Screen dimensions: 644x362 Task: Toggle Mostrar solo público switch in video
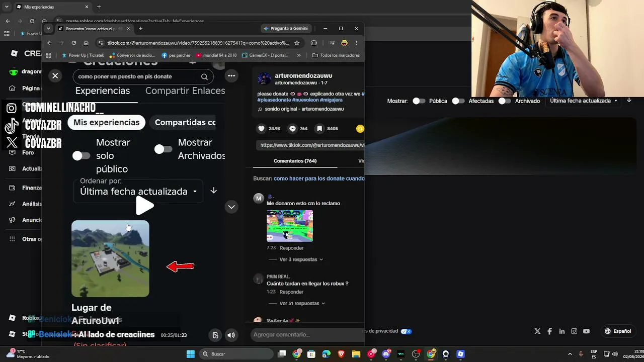coord(81,156)
